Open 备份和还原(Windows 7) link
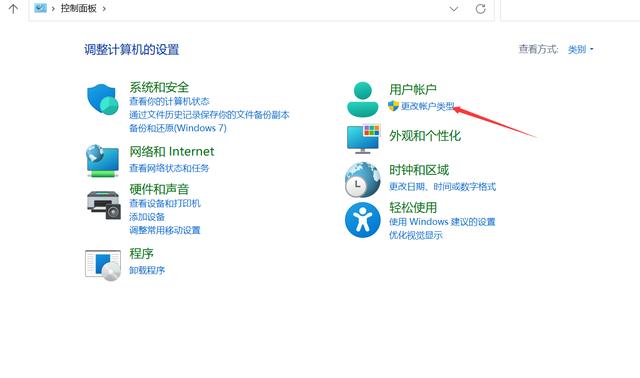Viewport: 640px width, 378px height. pyautogui.click(x=178, y=128)
